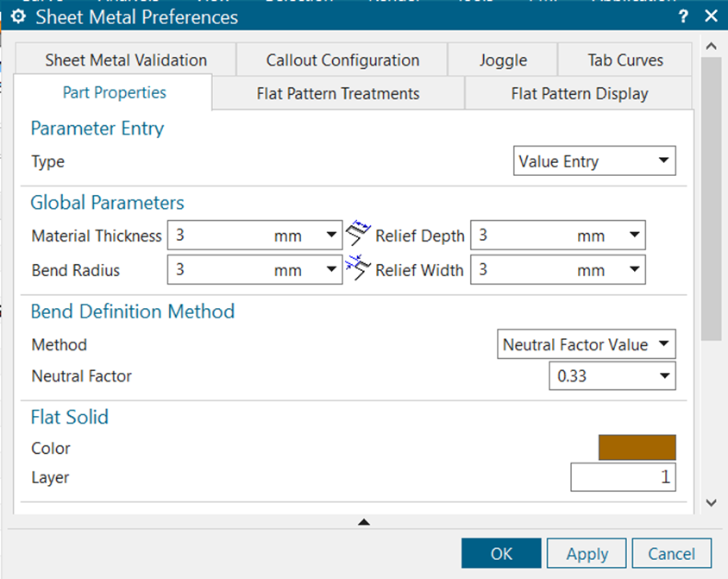Open Bend Radius unit dropdown arrow
Viewport: 728px width, 579px height.
332,270
